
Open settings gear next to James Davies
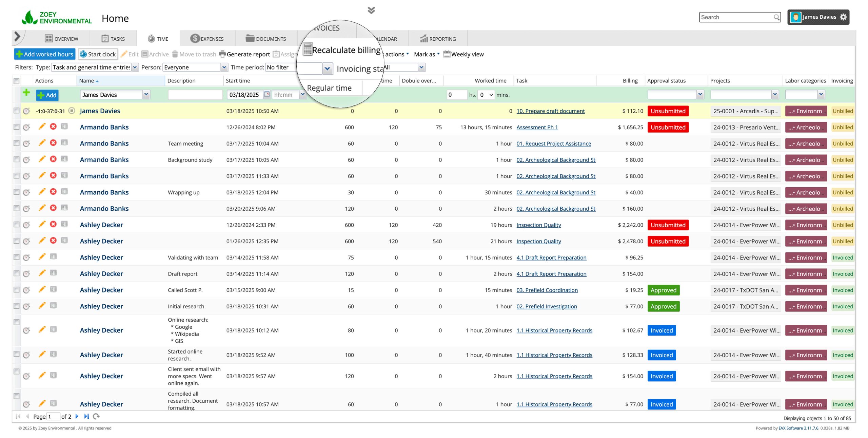[843, 17]
